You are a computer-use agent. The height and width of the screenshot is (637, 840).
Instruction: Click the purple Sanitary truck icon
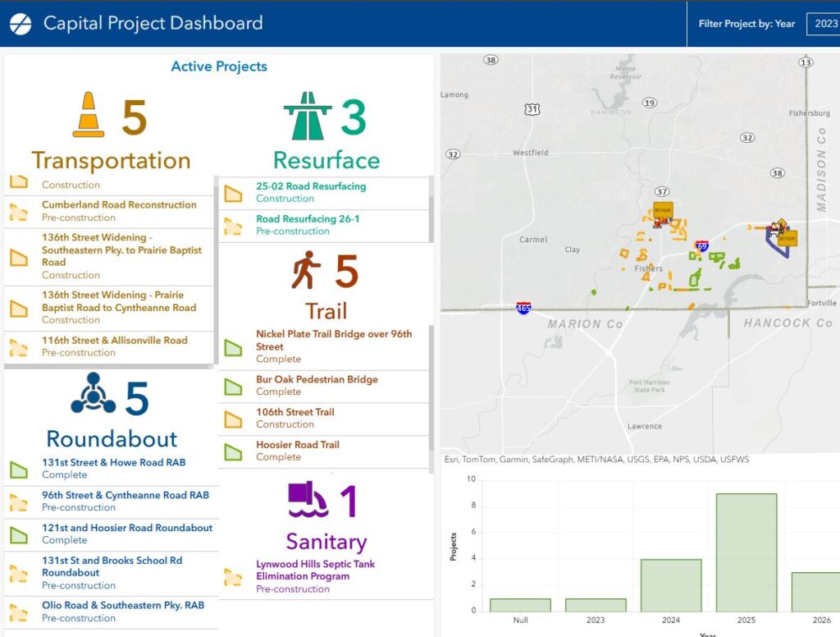[x=308, y=500]
